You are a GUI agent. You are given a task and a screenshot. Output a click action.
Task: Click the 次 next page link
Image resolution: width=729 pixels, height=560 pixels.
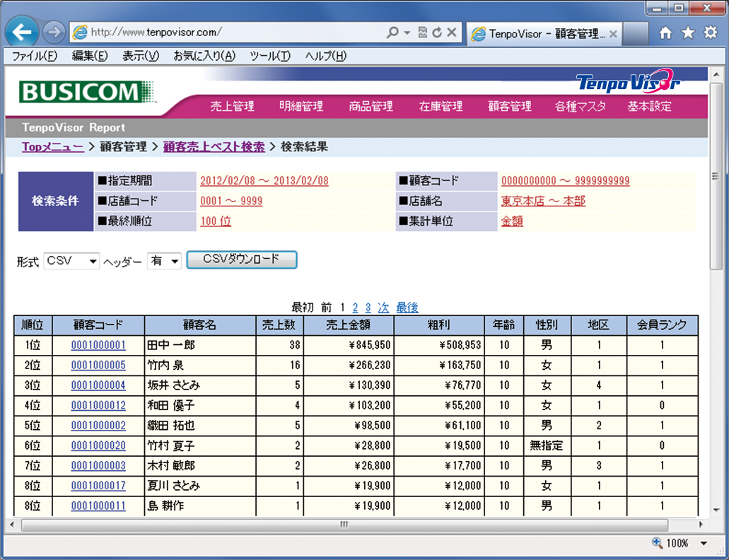point(383,307)
